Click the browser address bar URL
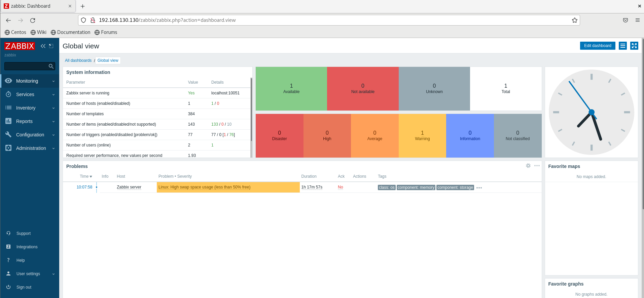Screen dimensions: 644x298 pyautogui.click(x=167, y=20)
